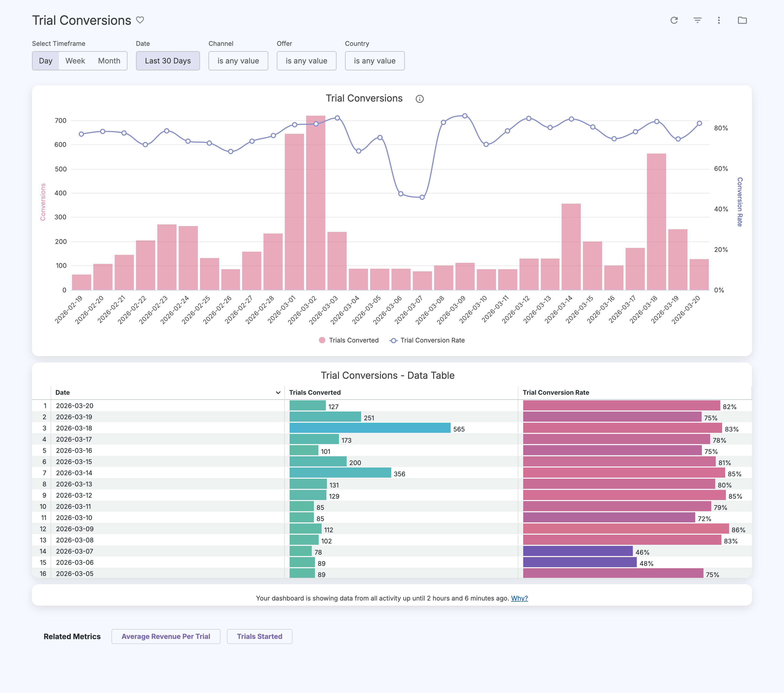Open the Average Revenue Per Trial metric

coord(166,636)
